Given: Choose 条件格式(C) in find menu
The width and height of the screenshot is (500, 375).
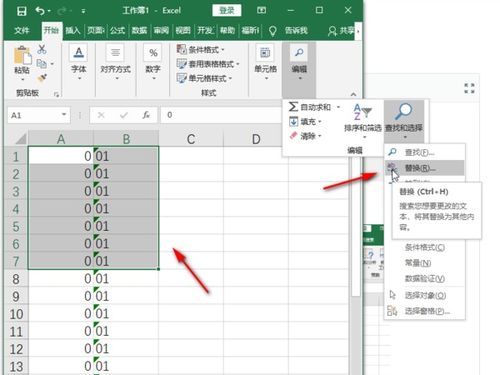Looking at the screenshot, I should click(x=424, y=247).
